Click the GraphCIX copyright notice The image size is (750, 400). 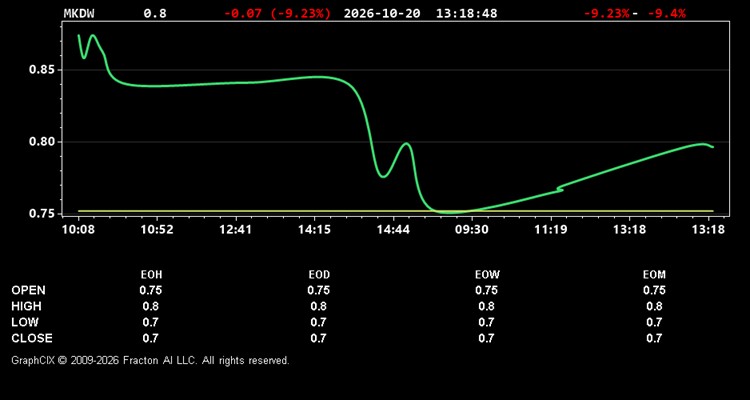[150, 360]
